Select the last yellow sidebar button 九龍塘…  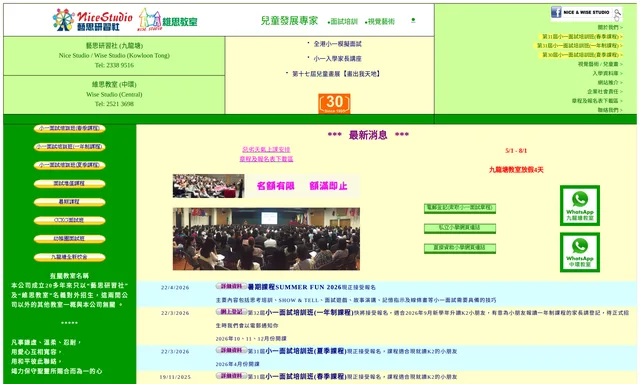coord(70,257)
